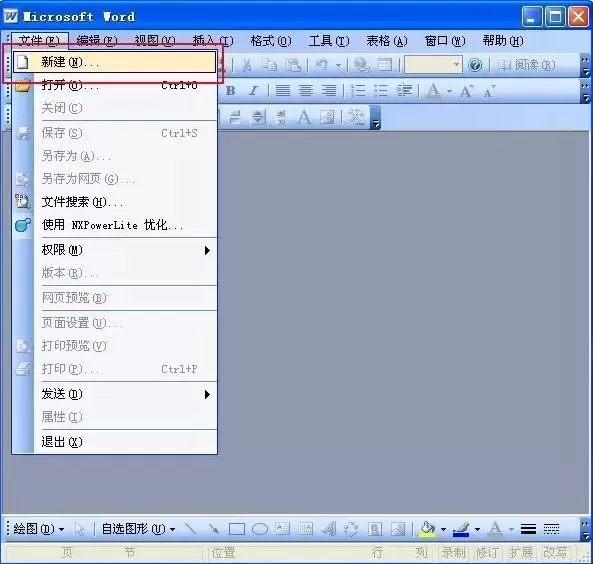Click the Undo arrow icon
The height and width of the screenshot is (564, 593).
coord(322,65)
